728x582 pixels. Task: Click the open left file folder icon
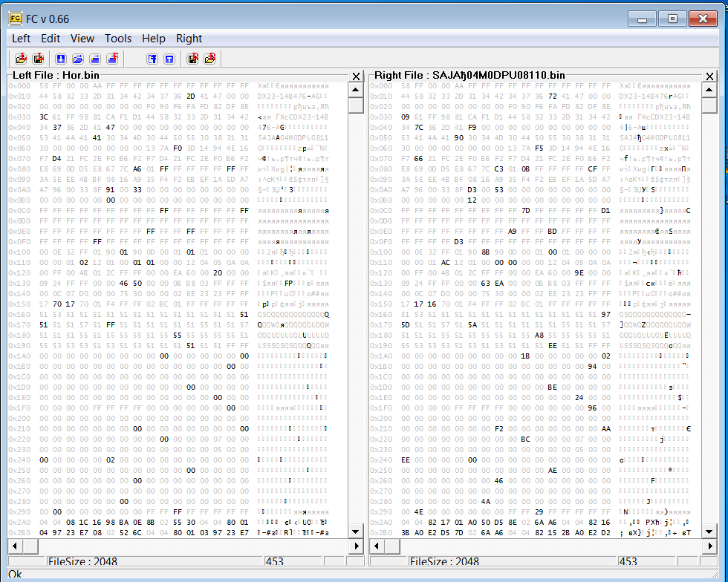click(21, 59)
